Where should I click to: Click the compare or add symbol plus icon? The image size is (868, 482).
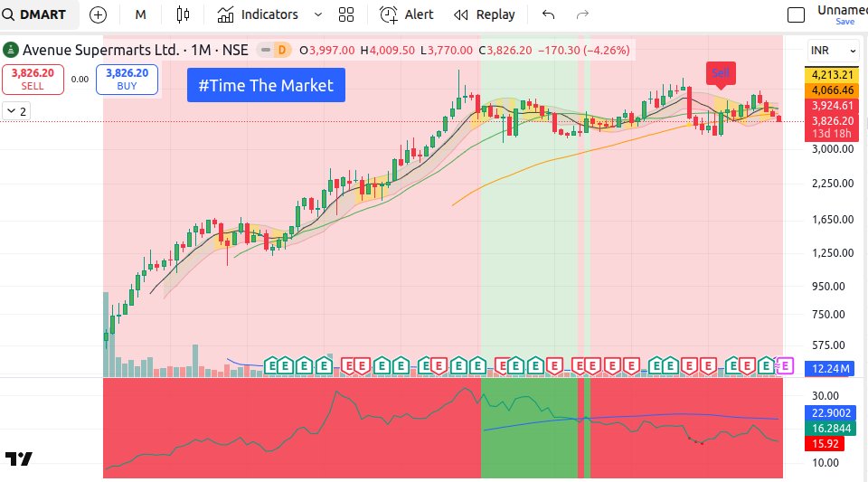(x=98, y=15)
